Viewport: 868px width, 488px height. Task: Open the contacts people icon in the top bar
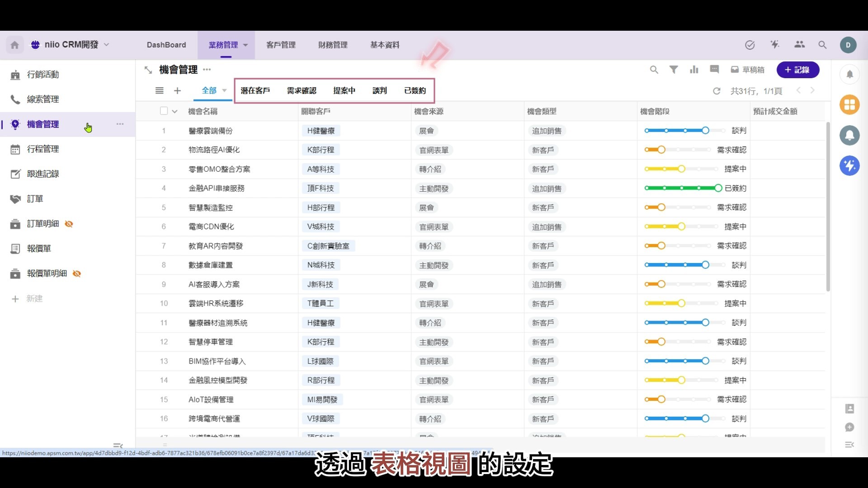pyautogui.click(x=799, y=44)
